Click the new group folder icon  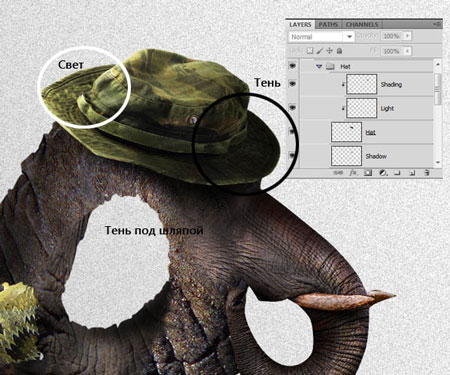click(x=397, y=173)
